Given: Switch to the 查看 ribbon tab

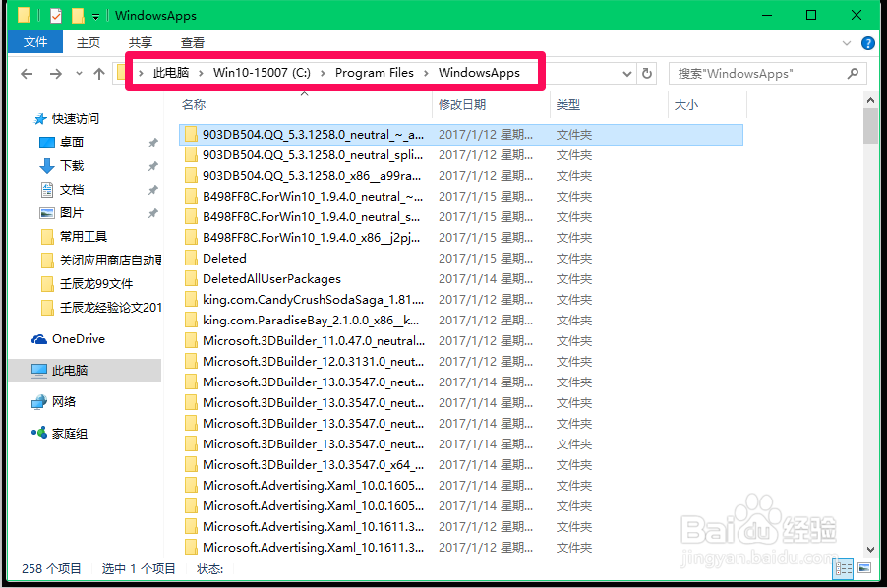Looking at the screenshot, I should pyautogui.click(x=193, y=43).
